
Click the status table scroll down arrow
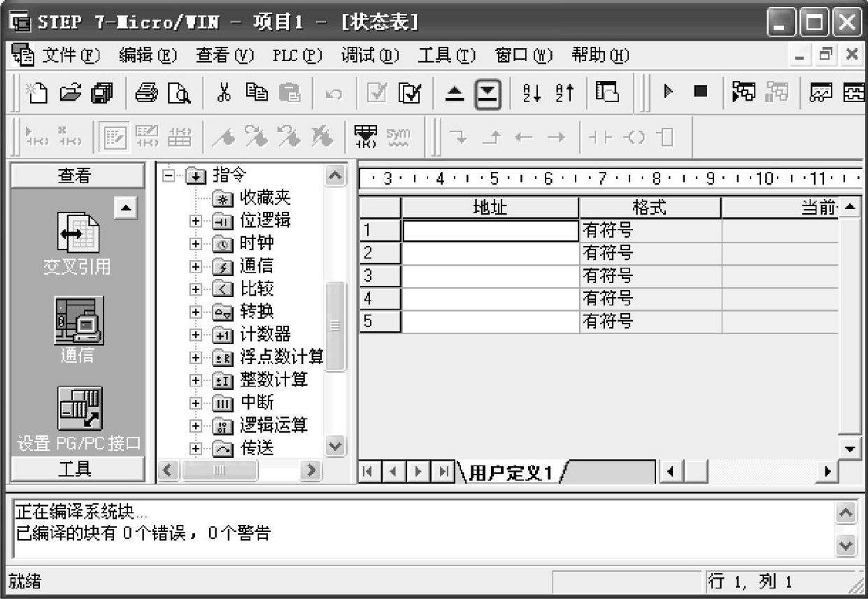tap(850, 449)
